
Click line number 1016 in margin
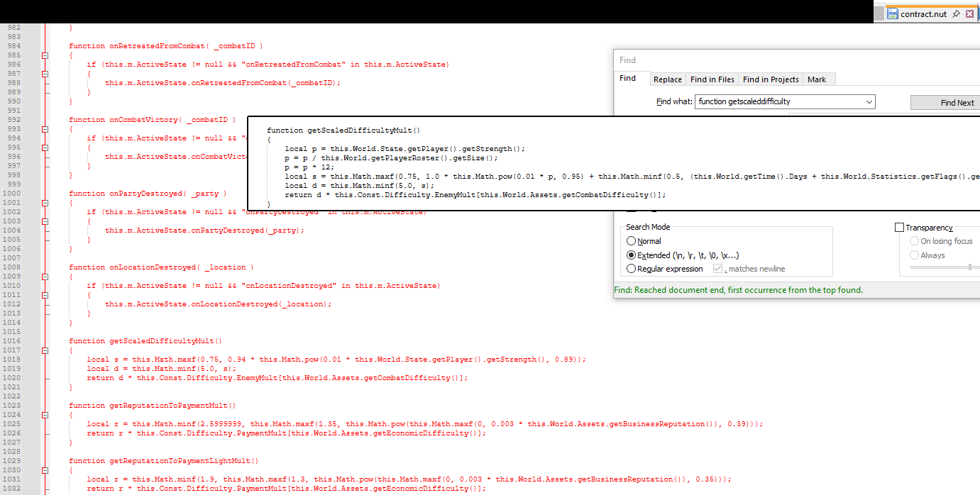[12, 341]
